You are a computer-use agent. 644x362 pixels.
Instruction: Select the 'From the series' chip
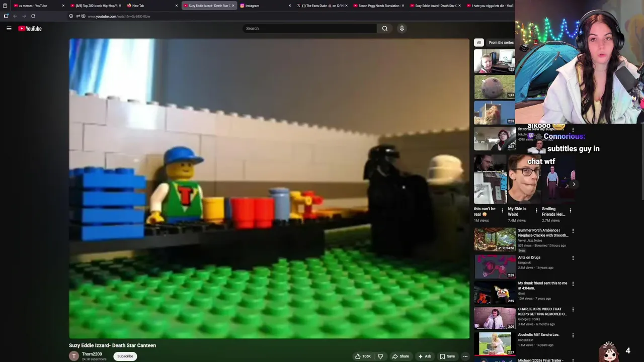pos(501,43)
